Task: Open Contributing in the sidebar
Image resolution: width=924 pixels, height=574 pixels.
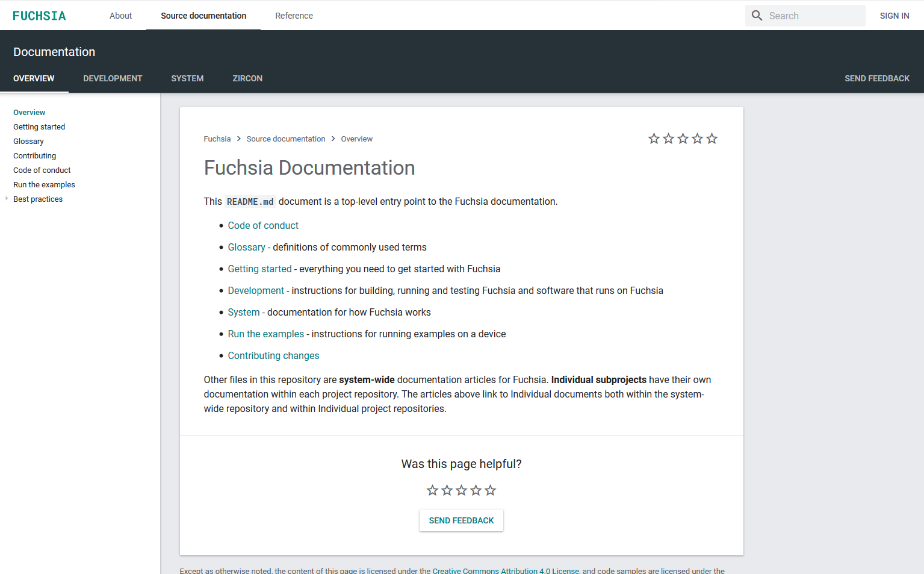Action: pyautogui.click(x=34, y=156)
